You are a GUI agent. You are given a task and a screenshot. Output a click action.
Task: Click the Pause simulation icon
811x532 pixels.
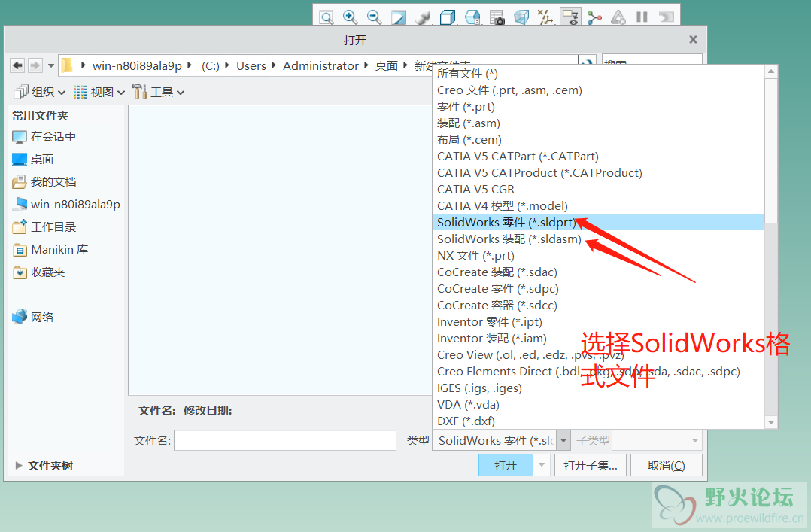[642, 17]
